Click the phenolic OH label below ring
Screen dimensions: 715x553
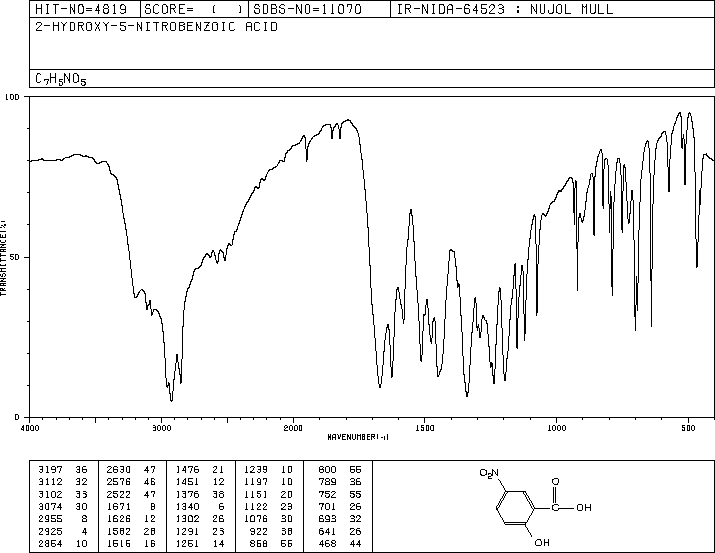click(542, 543)
